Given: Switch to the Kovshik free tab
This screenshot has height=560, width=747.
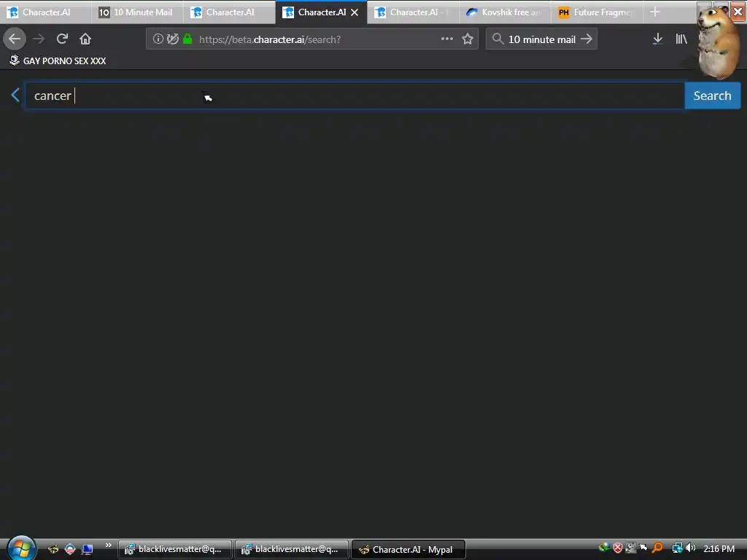Looking at the screenshot, I should point(505,12).
